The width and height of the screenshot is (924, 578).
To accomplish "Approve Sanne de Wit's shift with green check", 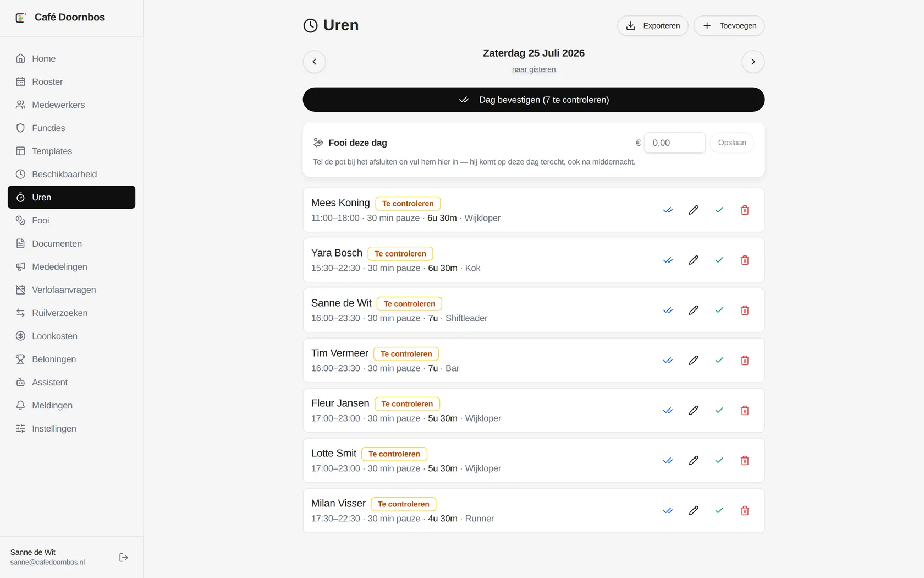I will coord(719,310).
